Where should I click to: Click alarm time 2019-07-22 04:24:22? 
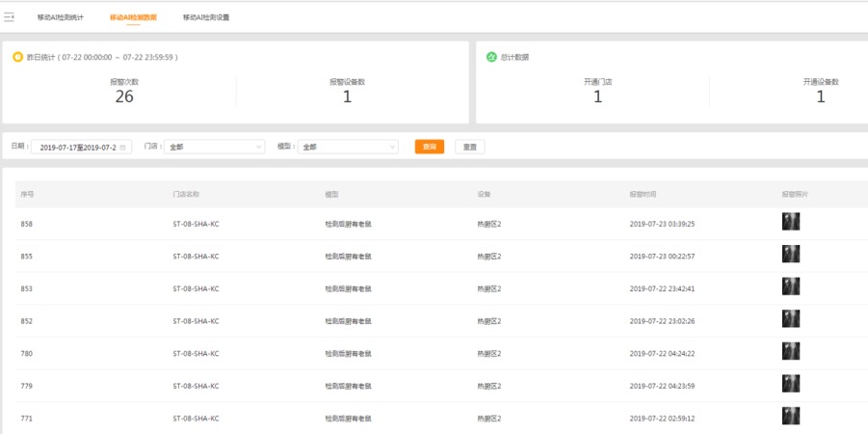click(x=662, y=354)
